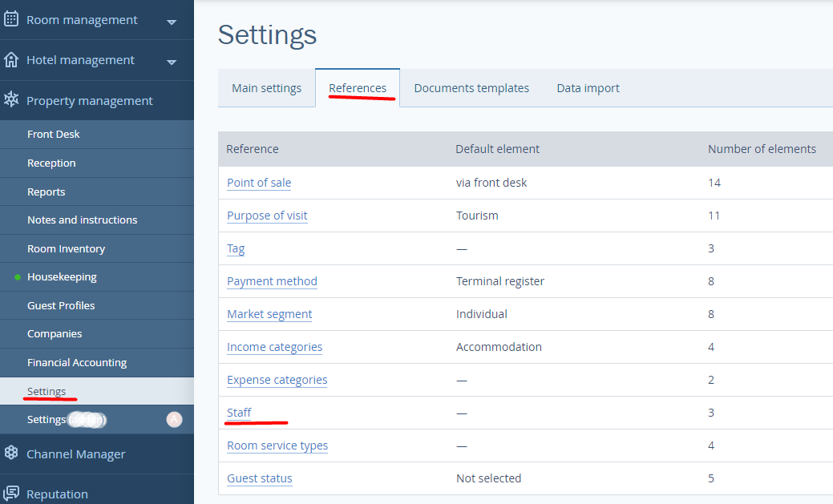
Task: Open the Payment method reference
Action: click(x=272, y=281)
